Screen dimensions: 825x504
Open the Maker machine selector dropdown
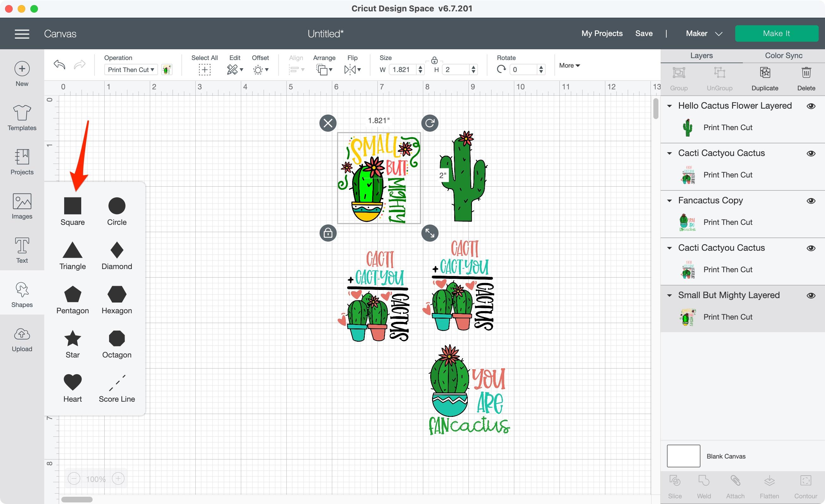point(704,33)
